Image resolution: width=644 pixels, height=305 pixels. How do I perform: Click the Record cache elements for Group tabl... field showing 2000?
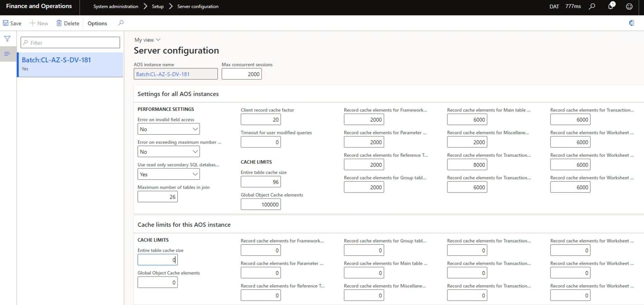coord(364,187)
